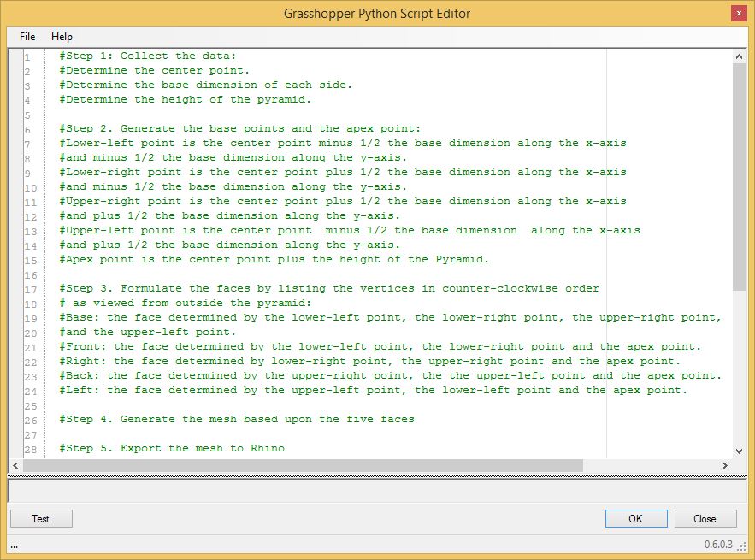The width and height of the screenshot is (755, 560).
Task: Click line number 5 in the gutter
Action: tap(27, 115)
